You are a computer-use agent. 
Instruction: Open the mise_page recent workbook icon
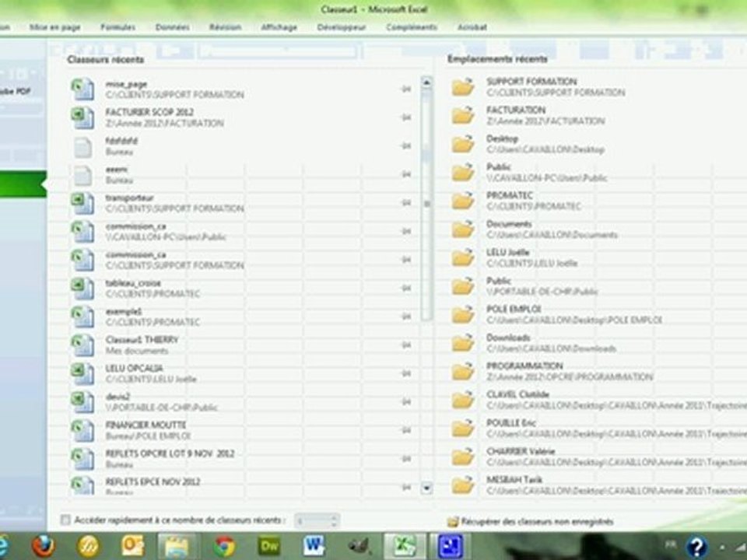pyautogui.click(x=83, y=89)
